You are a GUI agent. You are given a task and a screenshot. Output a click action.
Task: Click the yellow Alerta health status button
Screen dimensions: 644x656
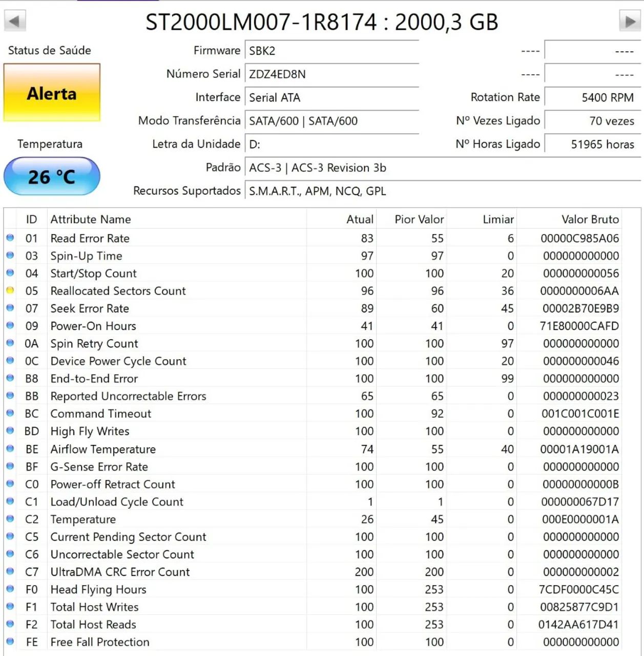coord(52,93)
